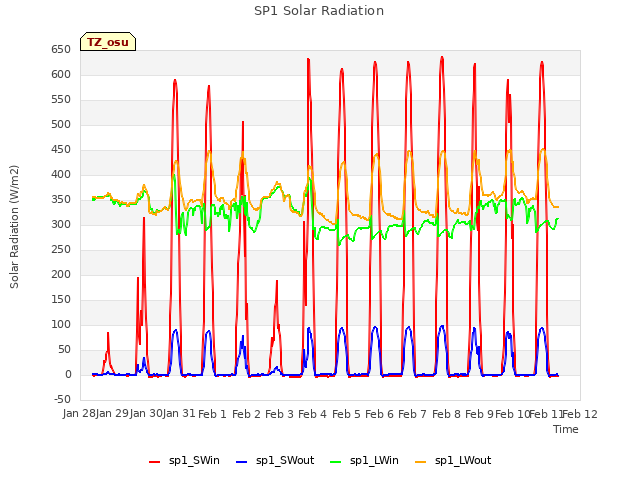Click the red sp1_SWin legend marker
Image resolution: width=640 pixels, height=480 pixels.
155,462
